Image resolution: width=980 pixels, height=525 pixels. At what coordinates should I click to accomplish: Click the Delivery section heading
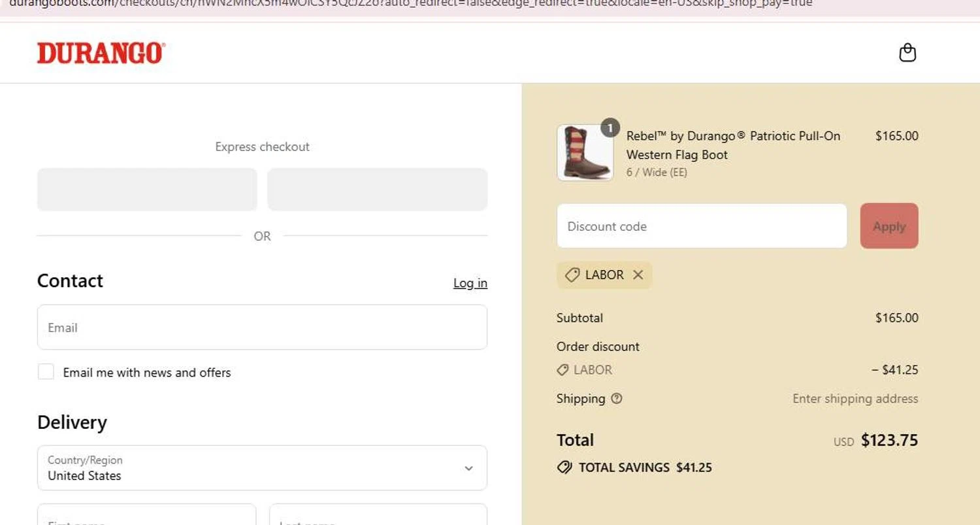pos(72,422)
